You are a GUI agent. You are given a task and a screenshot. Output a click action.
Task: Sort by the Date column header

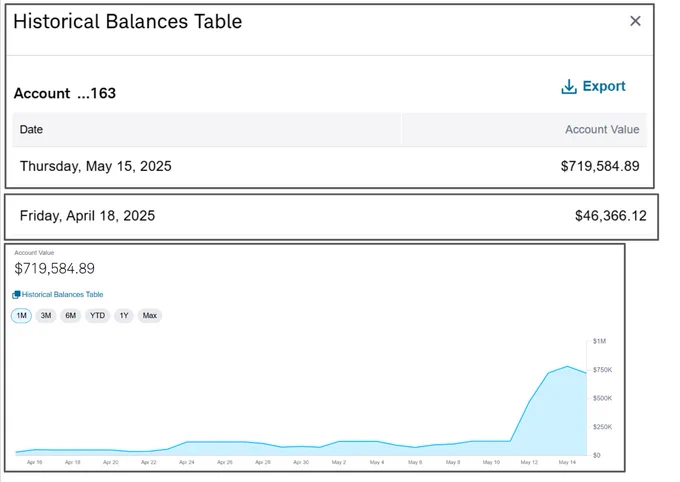[x=31, y=129]
